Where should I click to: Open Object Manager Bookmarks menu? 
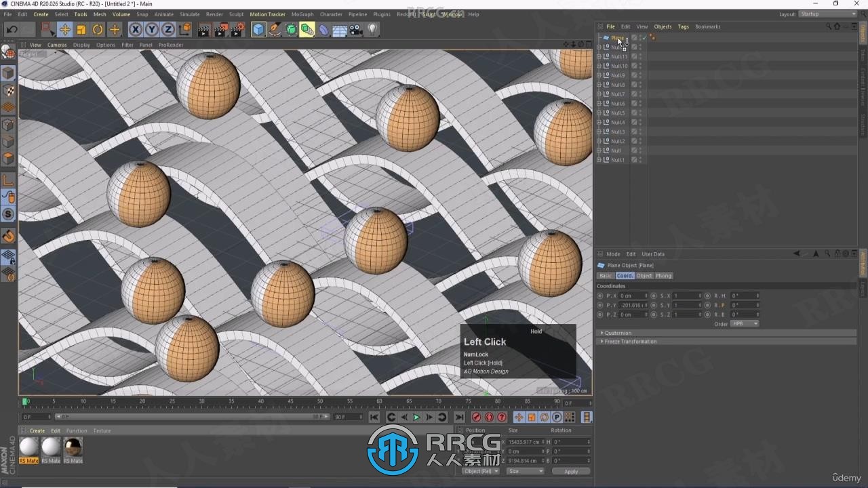tap(707, 26)
